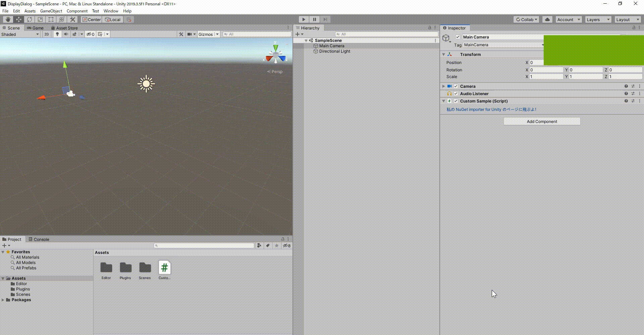Screen dimensions: 644x335
Task: Search Project by label
Action: (268, 246)
